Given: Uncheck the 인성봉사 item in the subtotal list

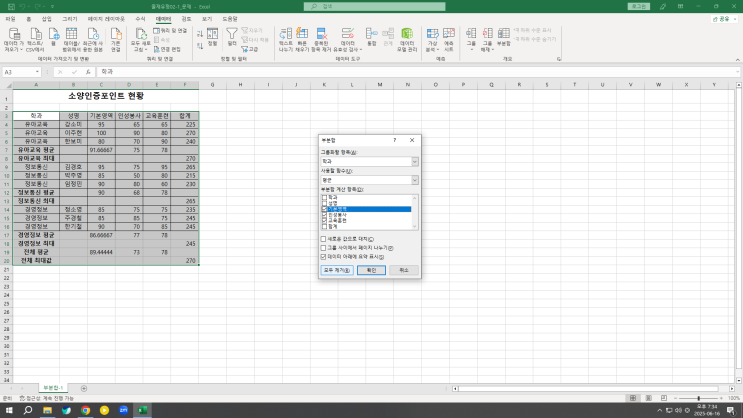Looking at the screenshot, I should coord(325,215).
